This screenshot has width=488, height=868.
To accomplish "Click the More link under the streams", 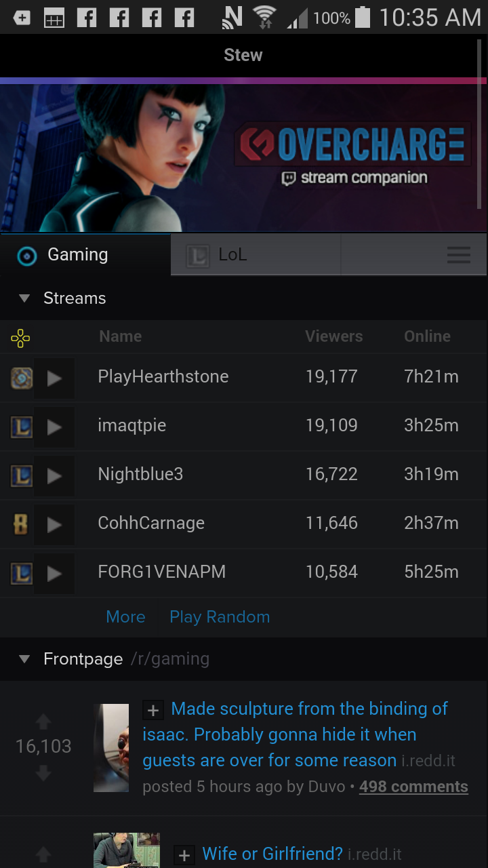I will click(125, 617).
